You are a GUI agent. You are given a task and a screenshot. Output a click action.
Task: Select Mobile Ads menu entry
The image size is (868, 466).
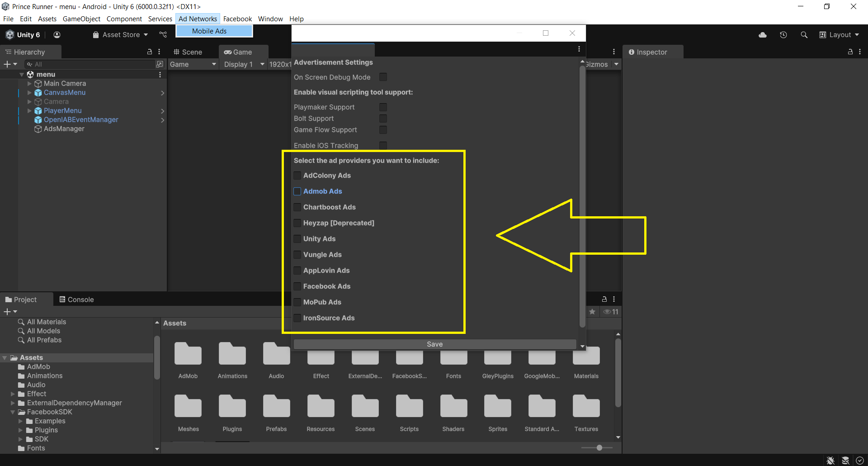[209, 31]
